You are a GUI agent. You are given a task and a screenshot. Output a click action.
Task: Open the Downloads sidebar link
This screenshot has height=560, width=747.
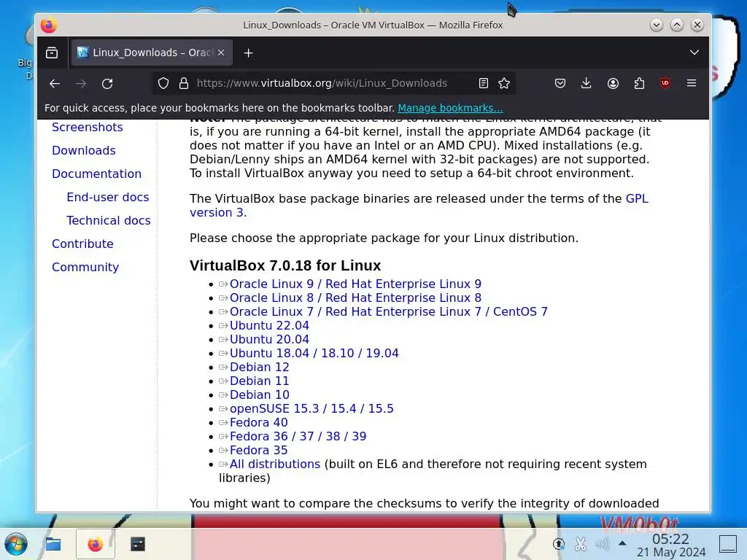pos(84,150)
